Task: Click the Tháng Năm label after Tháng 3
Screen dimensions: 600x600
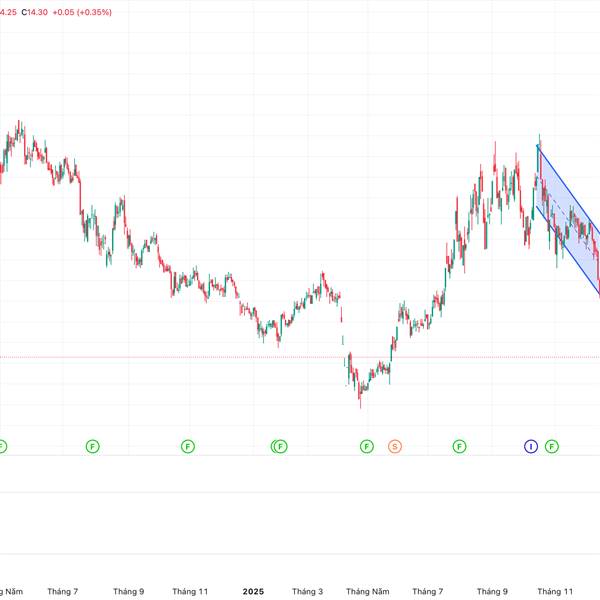Action: point(367,592)
